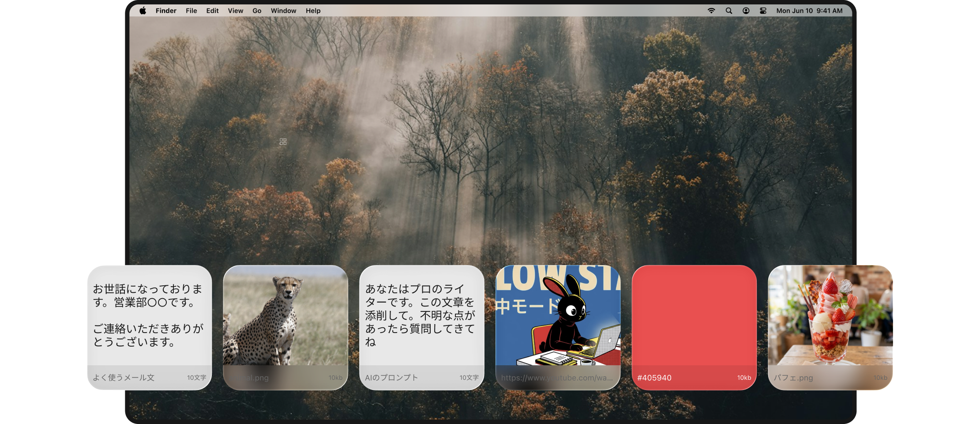The image size is (980, 424).
Task: Click the https://www.youtube.com/wa... link text
Action: point(557,378)
